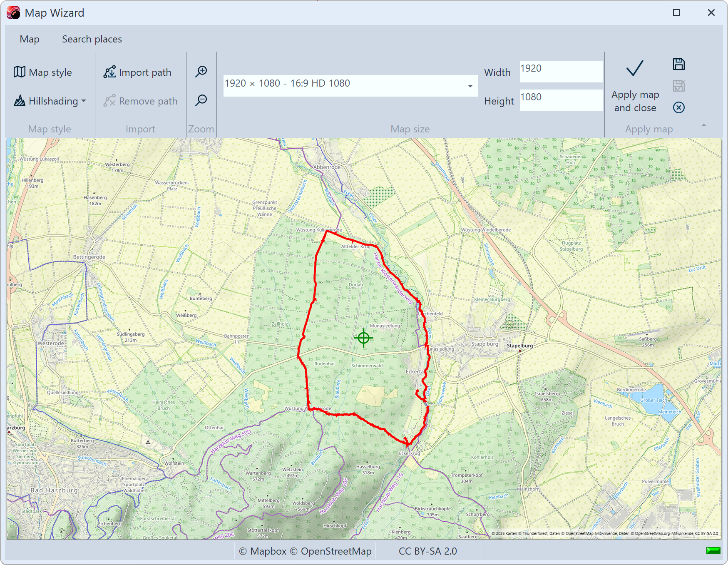The image size is (728, 565).
Task: Click the circled X cancel icon
Action: point(678,107)
